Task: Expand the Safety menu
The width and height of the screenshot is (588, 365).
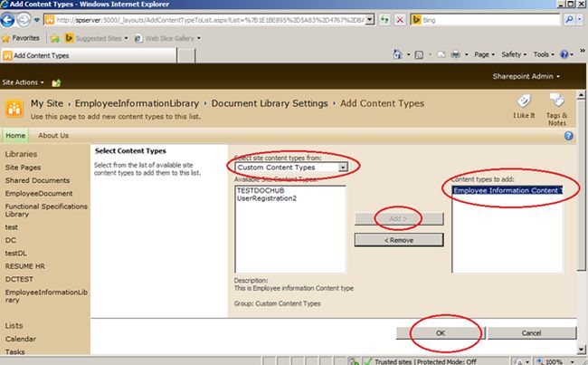Action: point(514,54)
